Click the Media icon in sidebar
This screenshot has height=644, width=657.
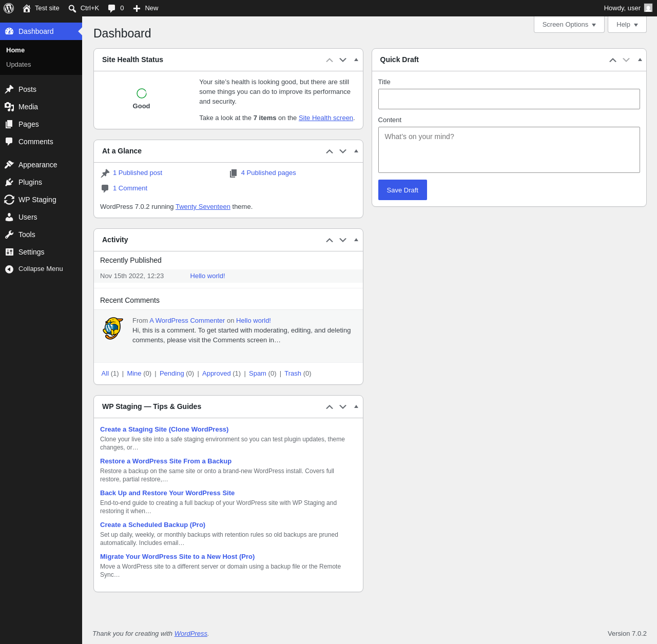pos(9,107)
